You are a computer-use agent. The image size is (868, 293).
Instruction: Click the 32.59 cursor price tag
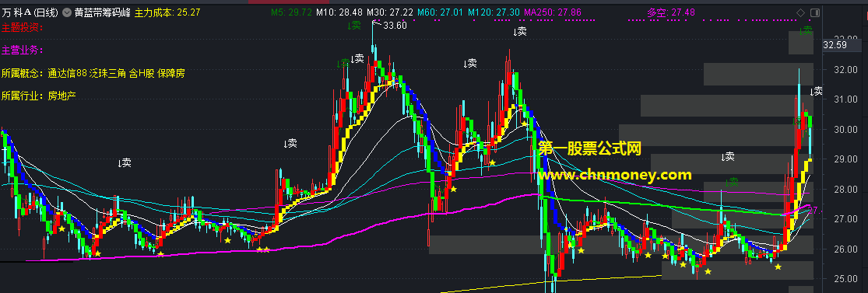835,45
